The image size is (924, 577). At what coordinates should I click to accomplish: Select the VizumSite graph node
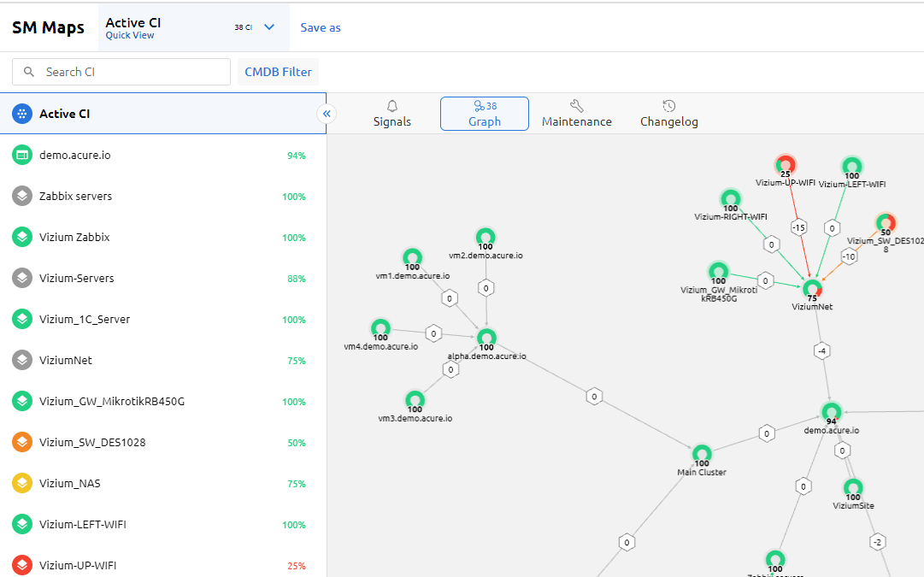coord(853,488)
